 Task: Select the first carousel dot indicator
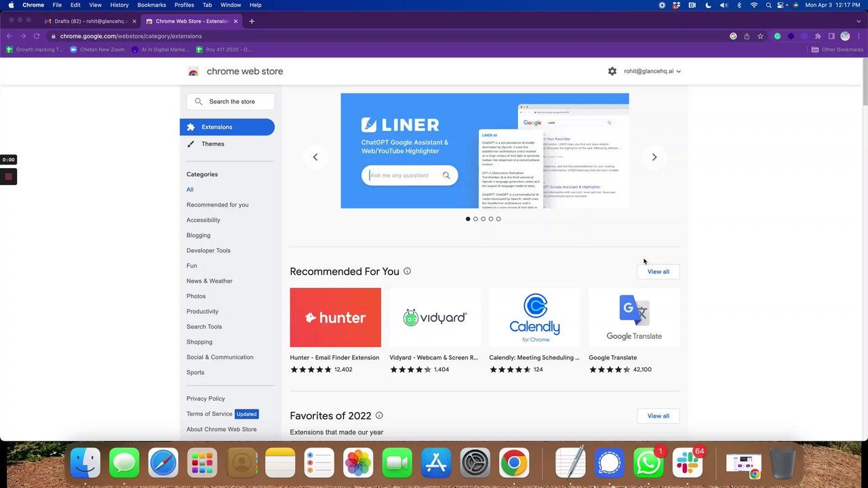click(x=468, y=219)
